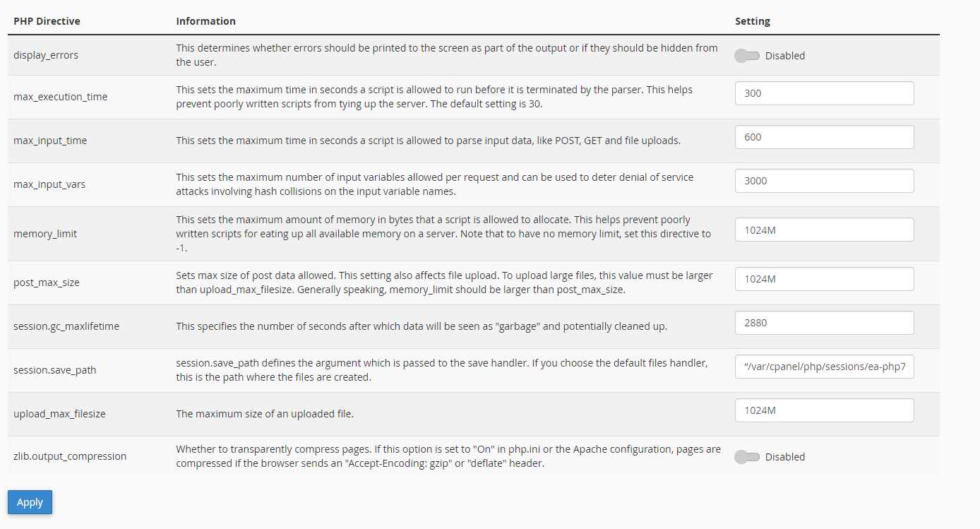Select the session.save_path directive label
The width and height of the screenshot is (980, 529).
pyautogui.click(x=55, y=370)
